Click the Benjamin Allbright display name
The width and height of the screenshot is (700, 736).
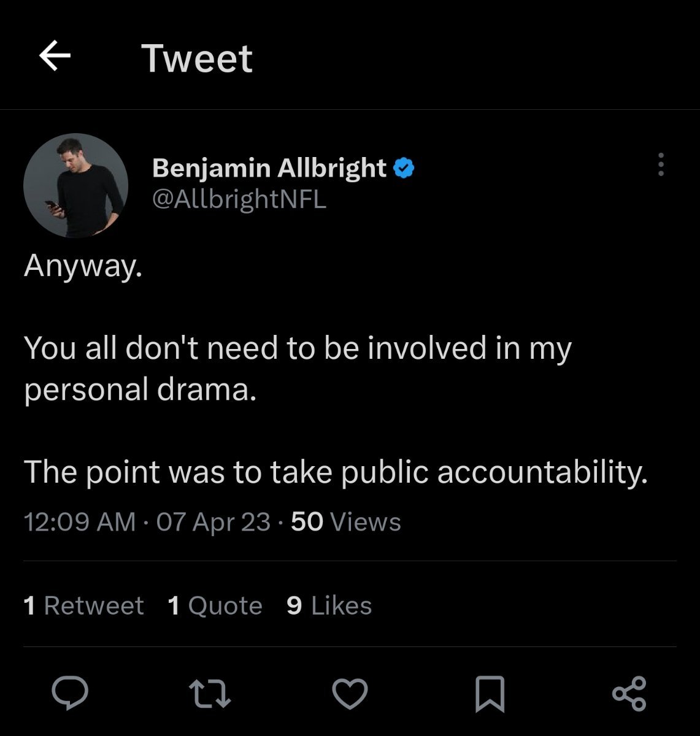tap(269, 167)
